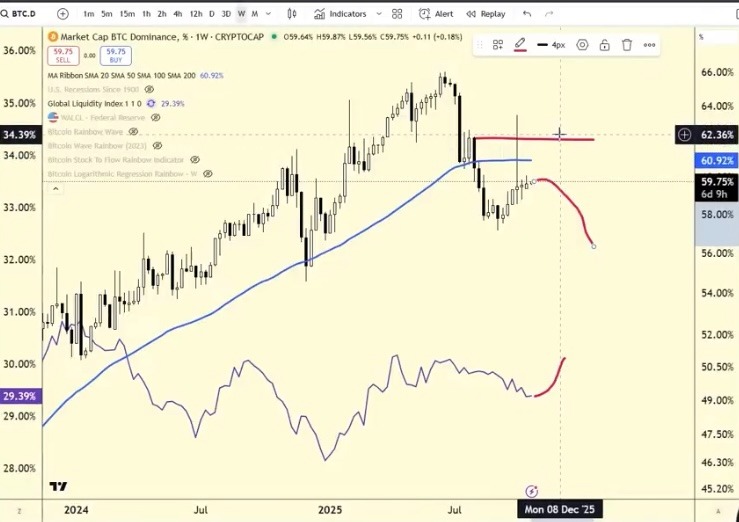Click the compare or add symbol plus icon
Screen dimensions: 739x522
click(x=63, y=14)
